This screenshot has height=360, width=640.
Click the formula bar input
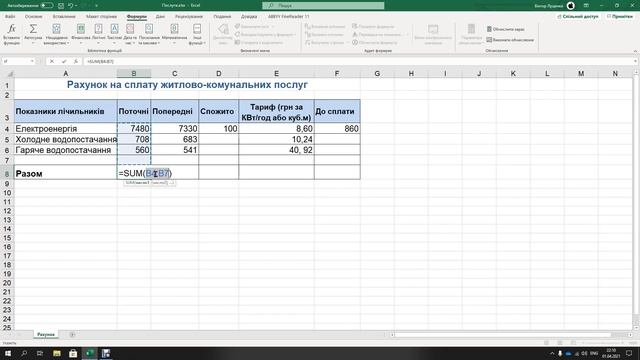pyautogui.click(x=357, y=61)
